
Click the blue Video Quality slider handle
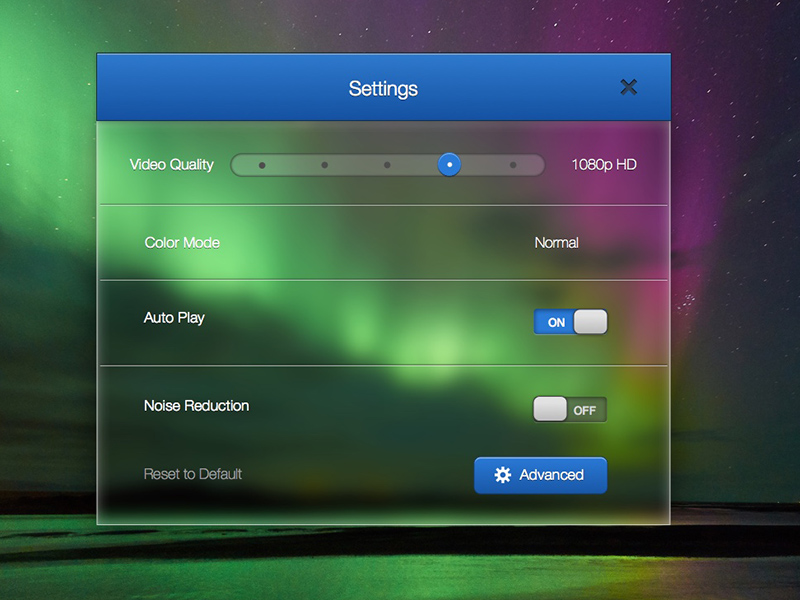click(x=450, y=165)
